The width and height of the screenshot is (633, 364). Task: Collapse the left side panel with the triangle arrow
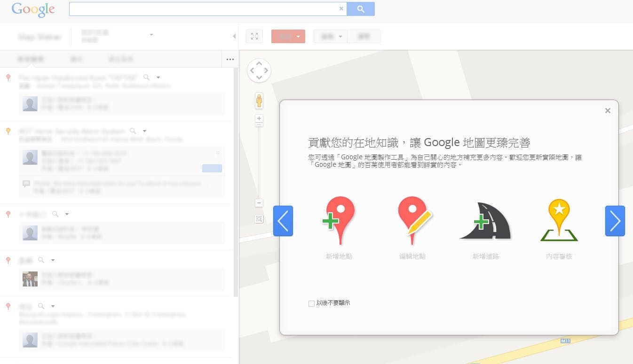(234, 36)
